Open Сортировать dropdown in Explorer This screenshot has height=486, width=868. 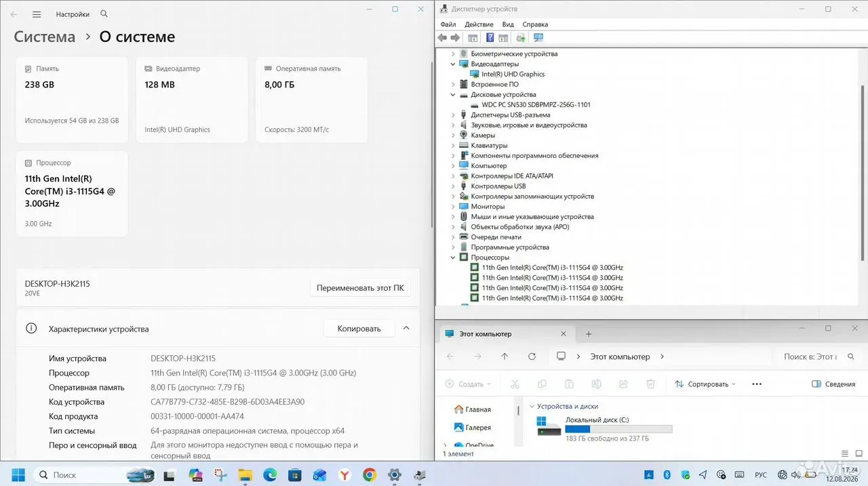pos(705,384)
